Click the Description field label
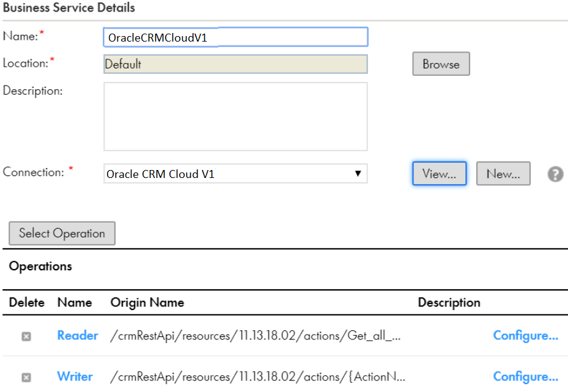This screenshot has height=392, width=568. [x=32, y=91]
